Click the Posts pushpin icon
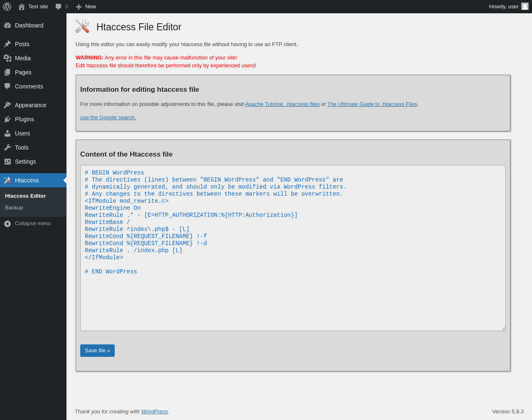 pyautogui.click(x=7, y=44)
